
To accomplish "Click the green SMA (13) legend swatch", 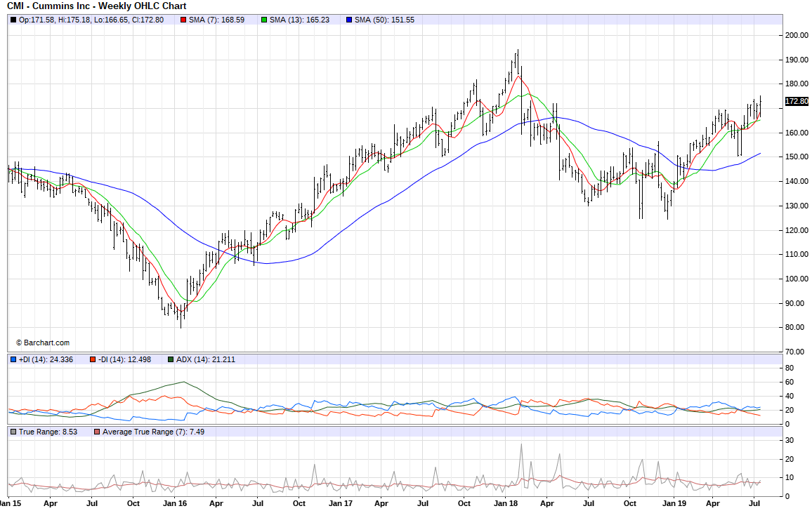I will point(264,20).
